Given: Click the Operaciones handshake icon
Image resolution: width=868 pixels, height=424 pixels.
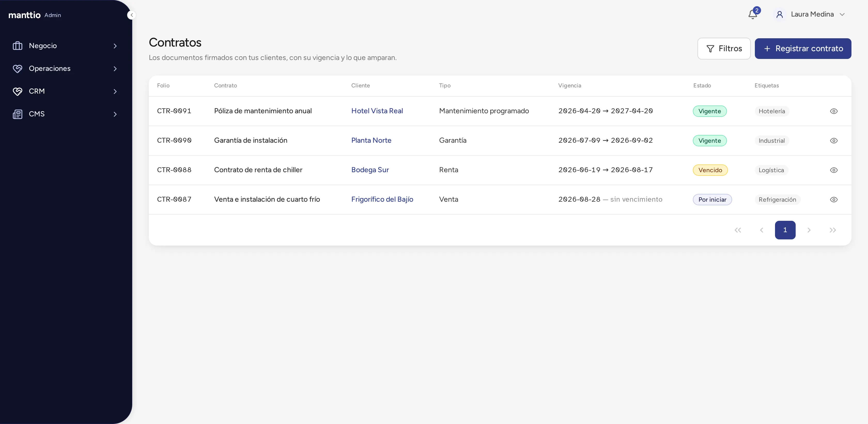Looking at the screenshot, I should point(18,69).
